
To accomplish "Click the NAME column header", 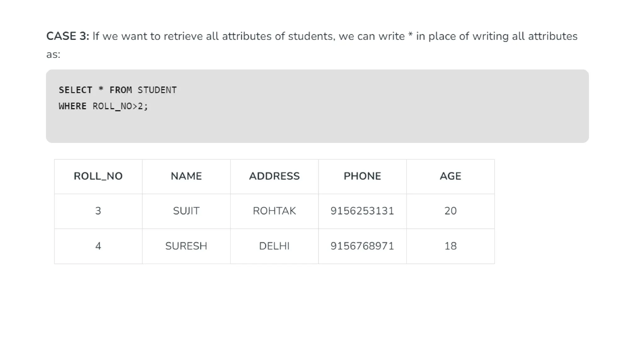I will pos(186,176).
